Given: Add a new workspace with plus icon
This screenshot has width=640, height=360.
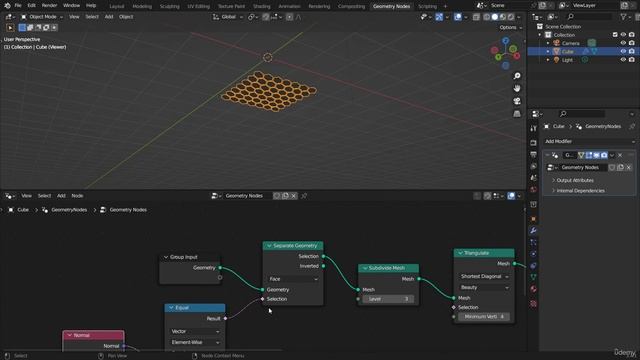Looking at the screenshot, I should [445, 6].
